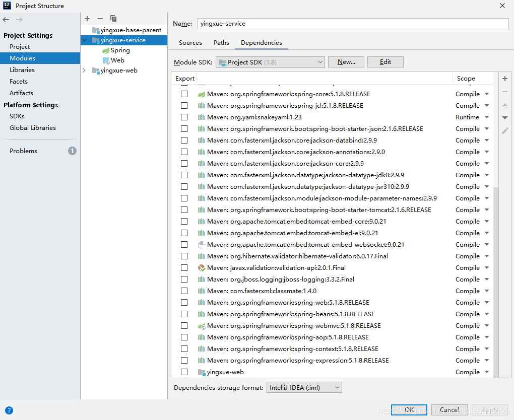Check export for jackson-databind:2.9.9
The image size is (514, 420).
[184, 140]
